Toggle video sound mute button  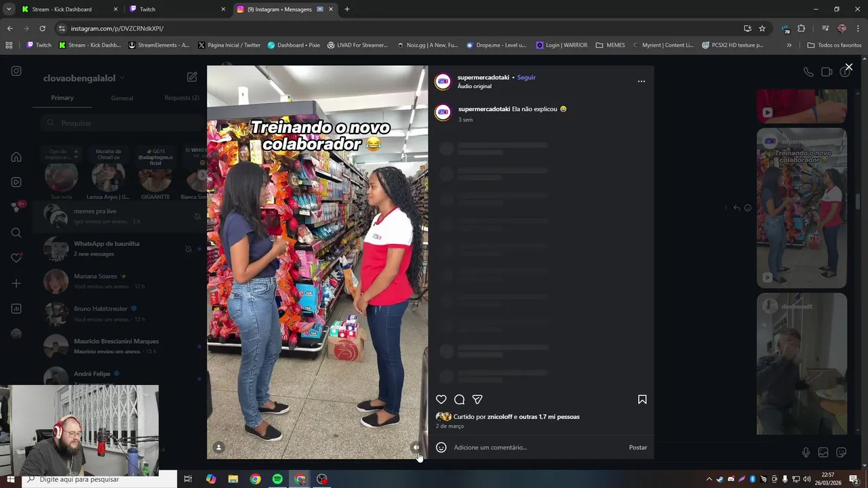tap(416, 447)
